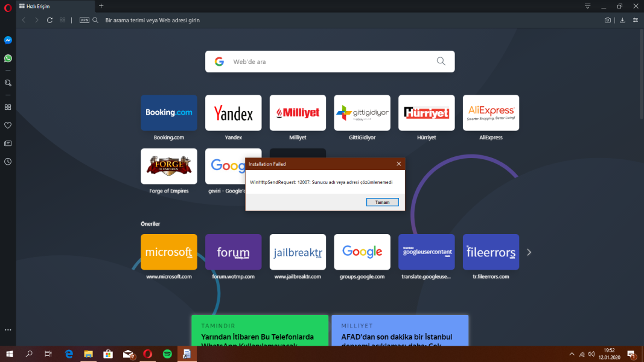This screenshot has width=644, height=362.
Task: Launch Spotify from the Windows taskbar
Action: [167, 354]
